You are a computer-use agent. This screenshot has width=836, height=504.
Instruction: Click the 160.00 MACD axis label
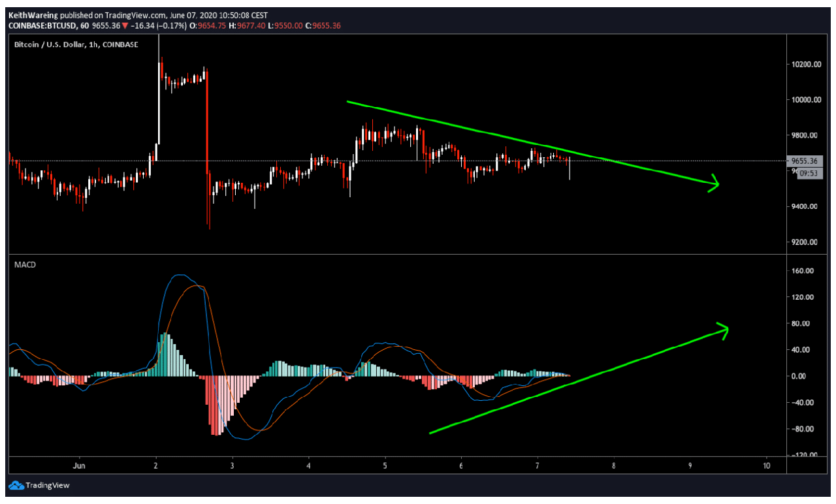click(x=803, y=271)
